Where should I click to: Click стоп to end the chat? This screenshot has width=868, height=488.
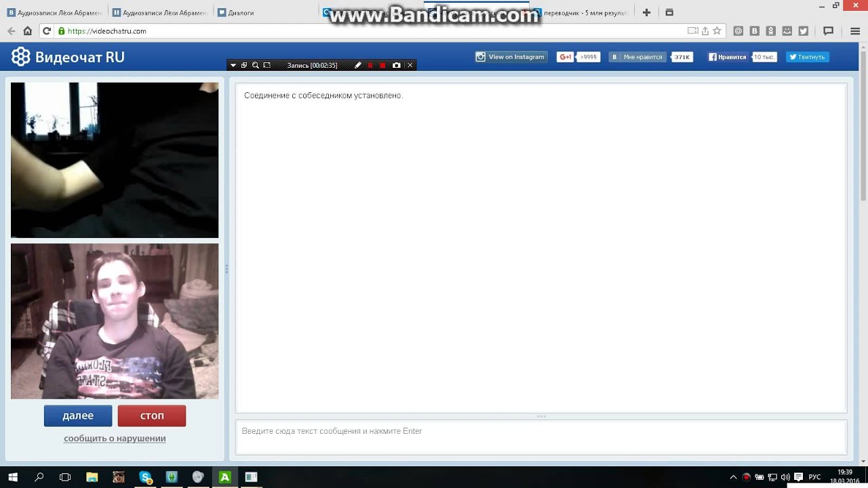click(x=152, y=415)
